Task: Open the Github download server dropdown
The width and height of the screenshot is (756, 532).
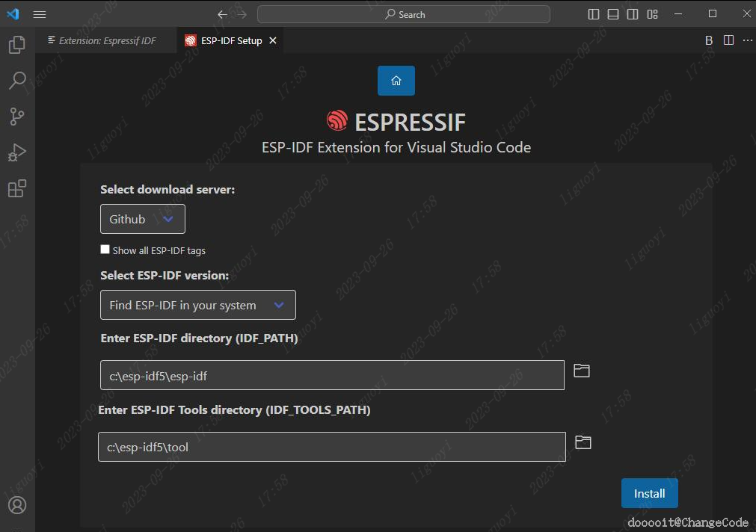Action: point(143,219)
